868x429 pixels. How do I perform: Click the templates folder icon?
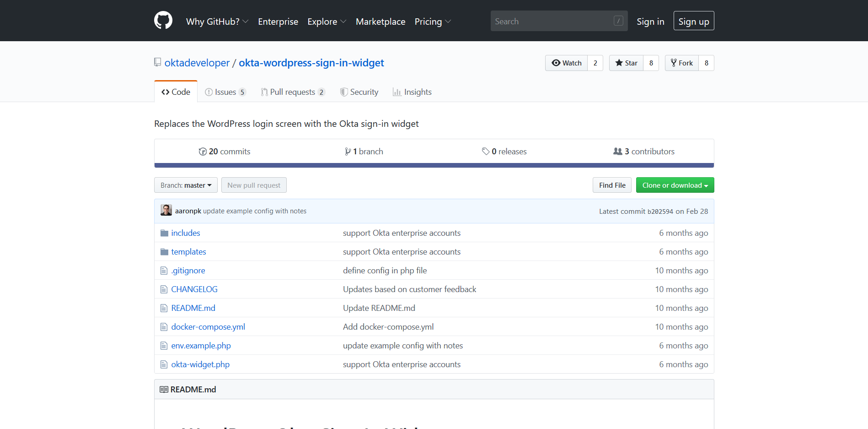(x=165, y=252)
